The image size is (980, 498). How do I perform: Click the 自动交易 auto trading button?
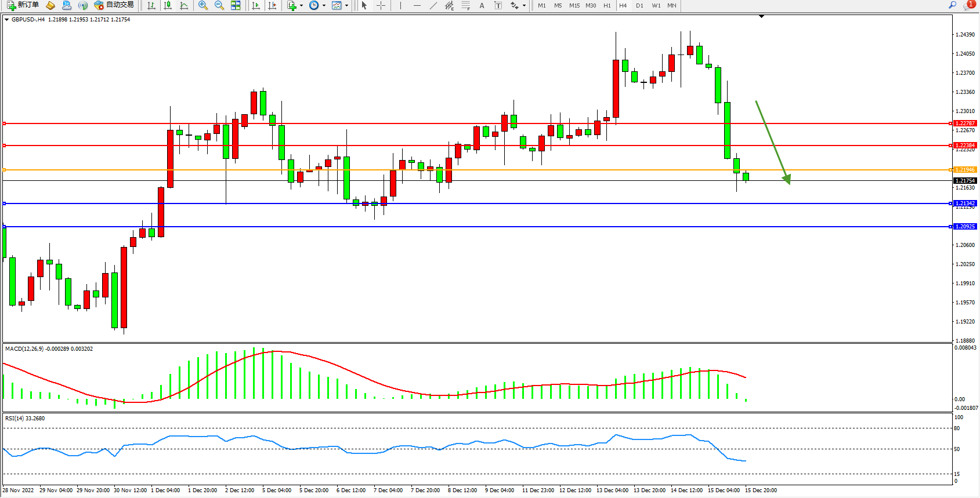(114, 5)
